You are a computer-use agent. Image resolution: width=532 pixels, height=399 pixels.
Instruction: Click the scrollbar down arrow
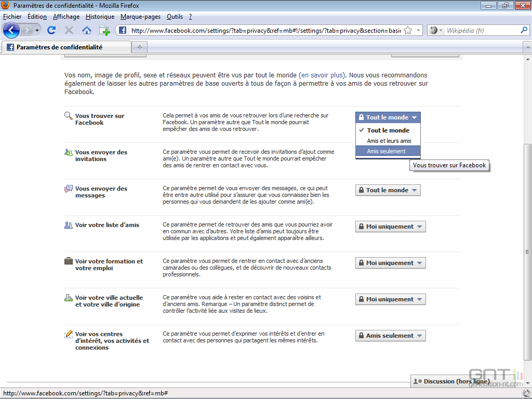click(x=527, y=383)
